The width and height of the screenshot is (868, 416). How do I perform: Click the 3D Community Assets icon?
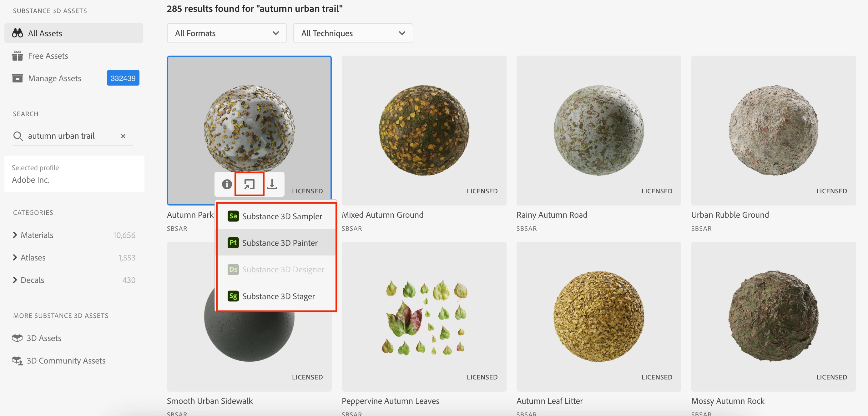pos(17,360)
